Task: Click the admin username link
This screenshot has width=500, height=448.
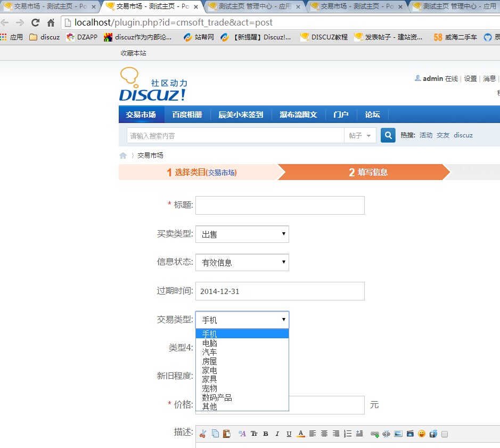Action: 433,78
